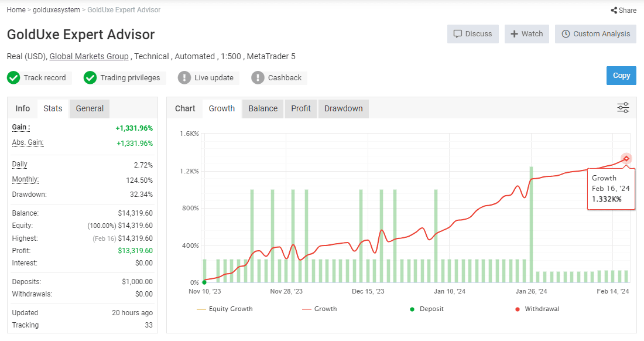Click the GoldUxe Expert Advisor heading

click(x=81, y=35)
